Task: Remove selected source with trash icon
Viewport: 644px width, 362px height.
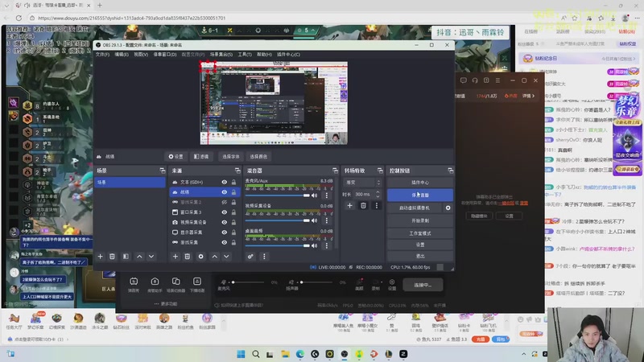Action: 188,257
